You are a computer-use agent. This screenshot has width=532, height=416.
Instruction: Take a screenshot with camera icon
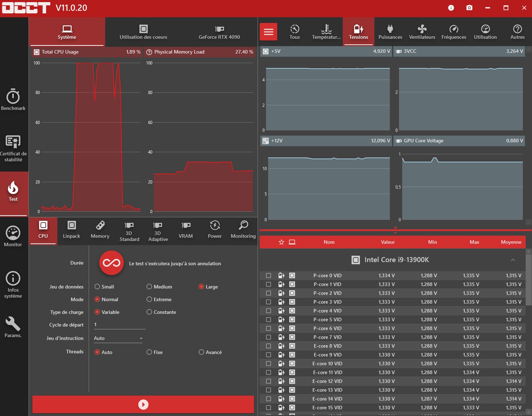469,8
